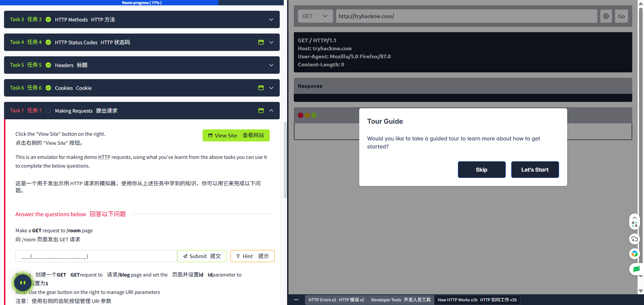Click the underlined HTTP abbreviation text
This screenshot has height=305, width=644.
click(104, 157)
